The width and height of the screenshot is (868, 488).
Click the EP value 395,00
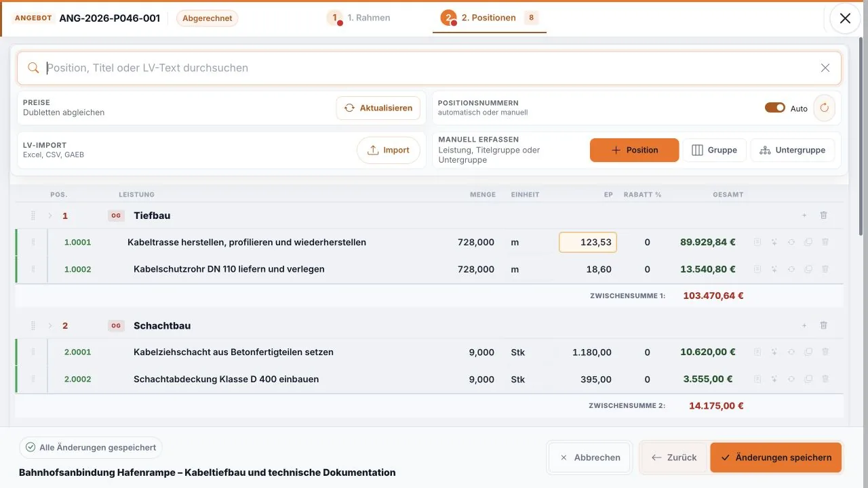(x=596, y=379)
